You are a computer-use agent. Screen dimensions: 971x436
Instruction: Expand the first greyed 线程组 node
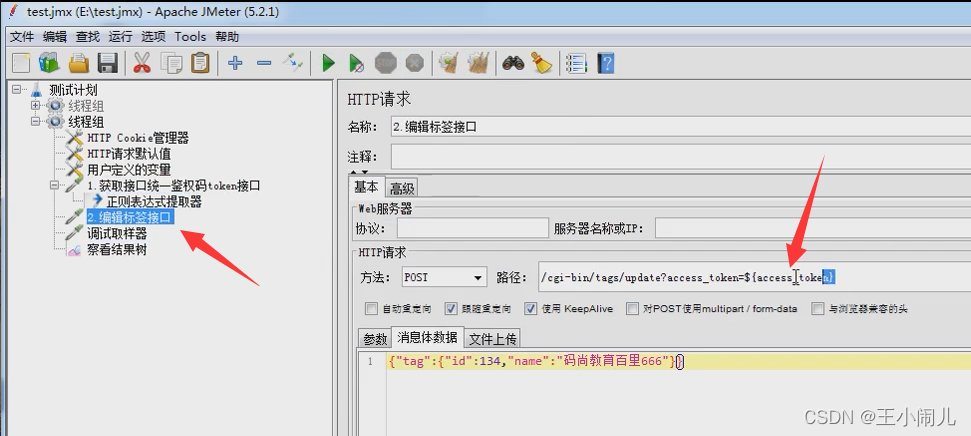coord(35,106)
